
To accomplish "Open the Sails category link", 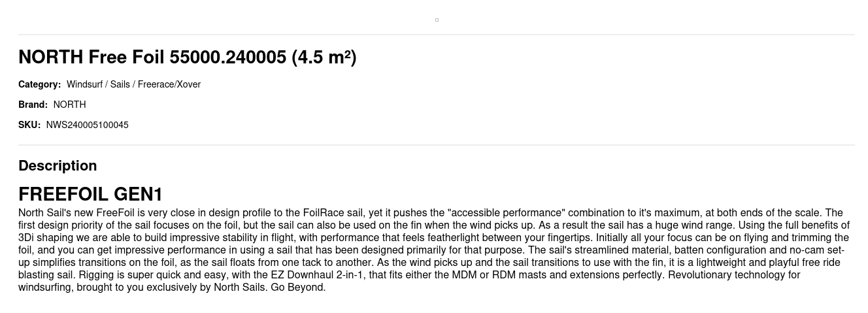I will [120, 84].
